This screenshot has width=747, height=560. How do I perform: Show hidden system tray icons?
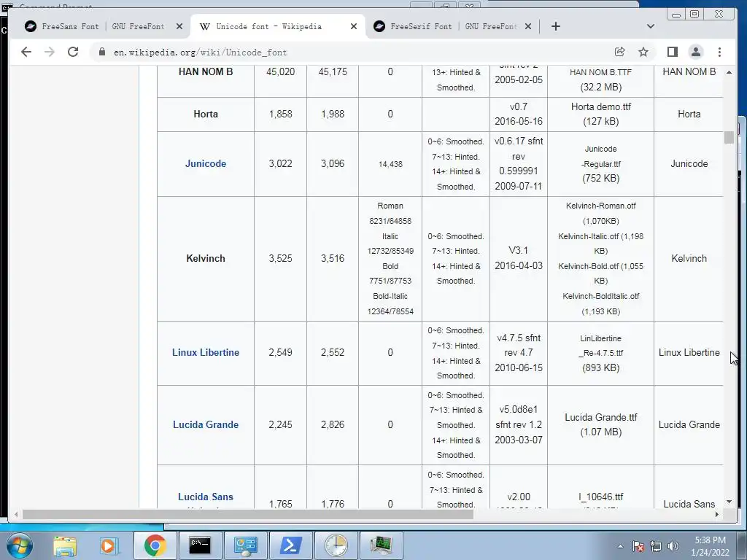pyautogui.click(x=620, y=546)
